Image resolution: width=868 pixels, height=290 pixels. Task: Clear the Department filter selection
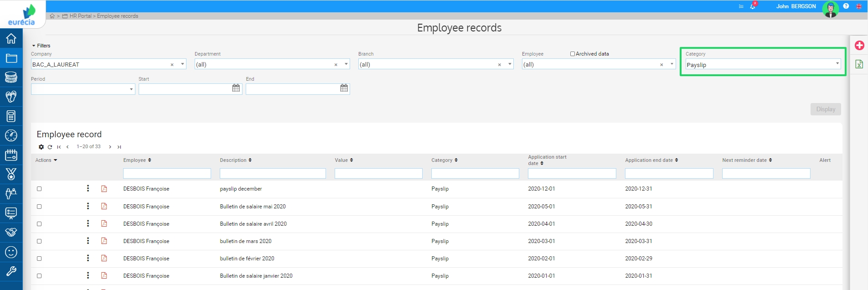[336, 65]
